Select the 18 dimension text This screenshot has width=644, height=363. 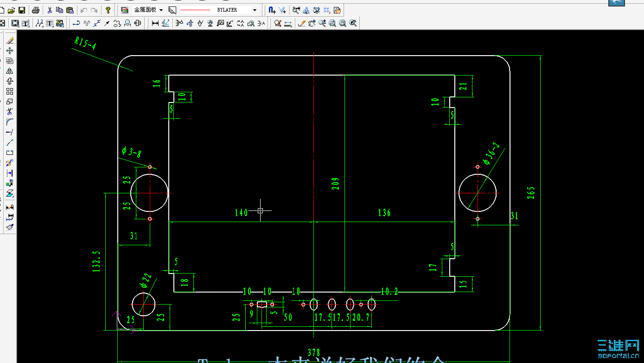[185, 281]
